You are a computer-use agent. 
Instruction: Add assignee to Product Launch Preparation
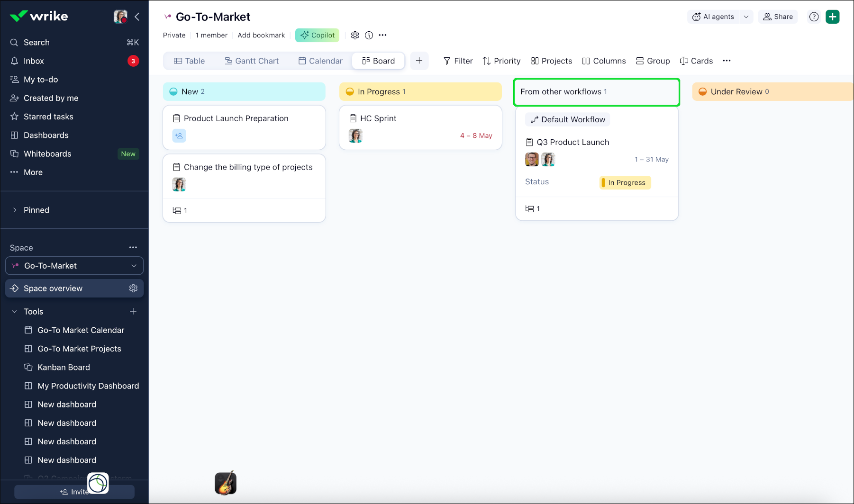coord(179,135)
